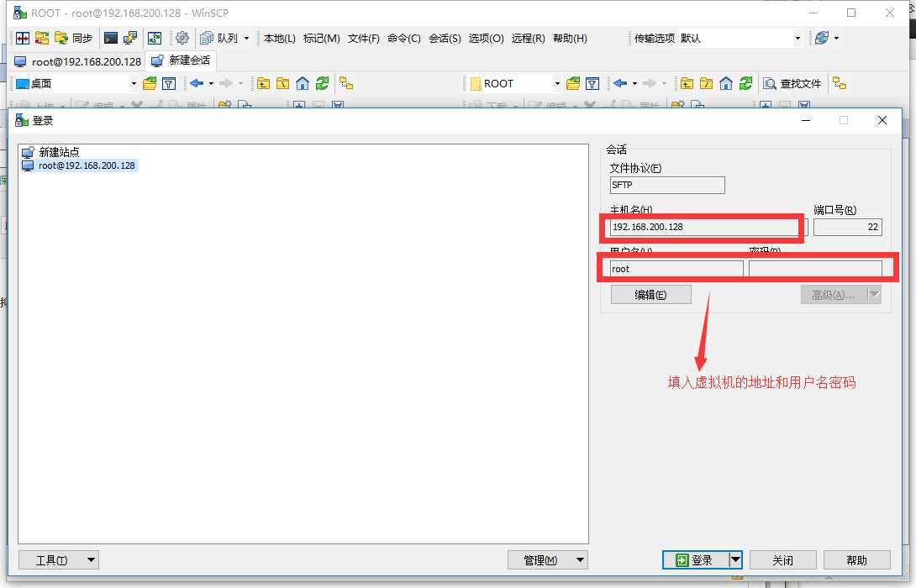Click the local parent directory folder icon

pyautogui.click(x=264, y=83)
